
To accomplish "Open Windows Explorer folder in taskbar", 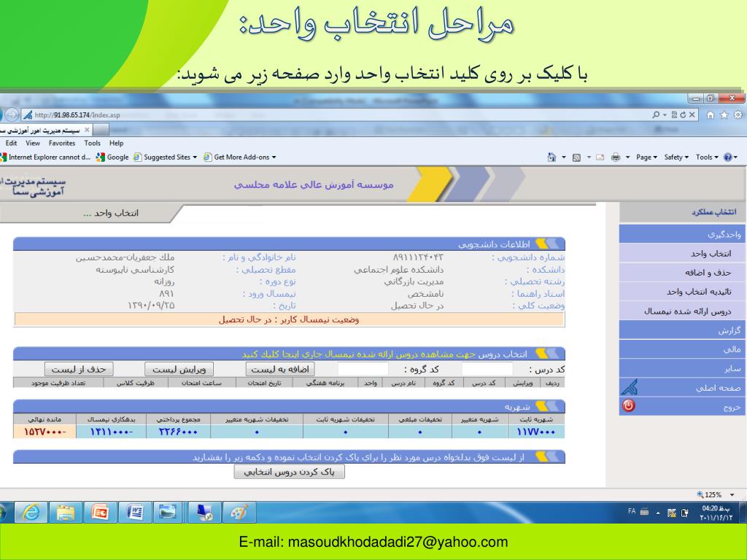I will 65,513.
